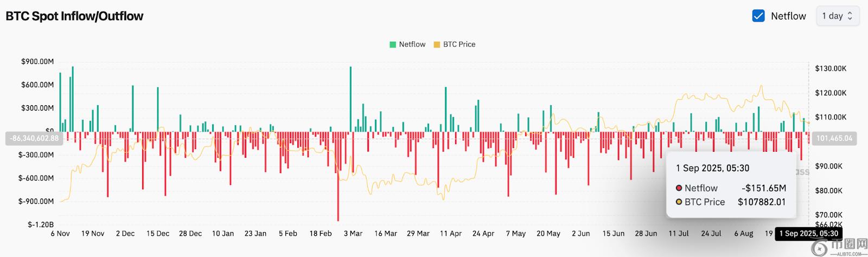The image size is (868, 257).
Task: Select the 6 Nov date on the x-axis
Action: coord(60,234)
